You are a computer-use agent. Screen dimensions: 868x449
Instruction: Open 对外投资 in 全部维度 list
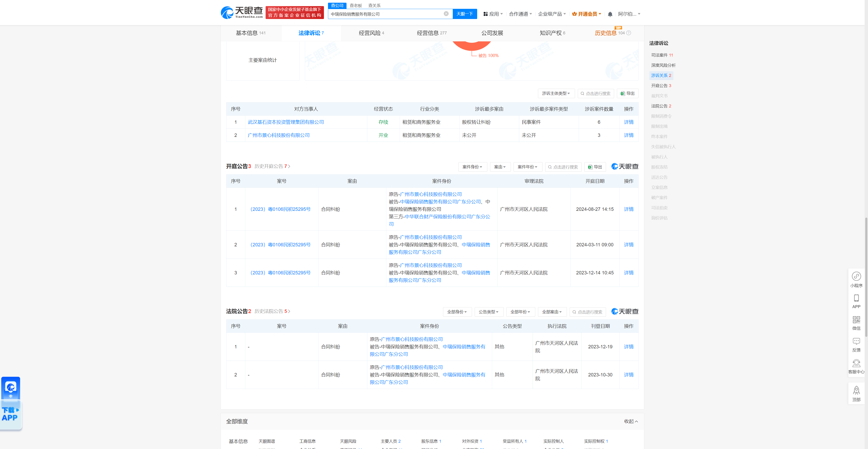pos(472,441)
